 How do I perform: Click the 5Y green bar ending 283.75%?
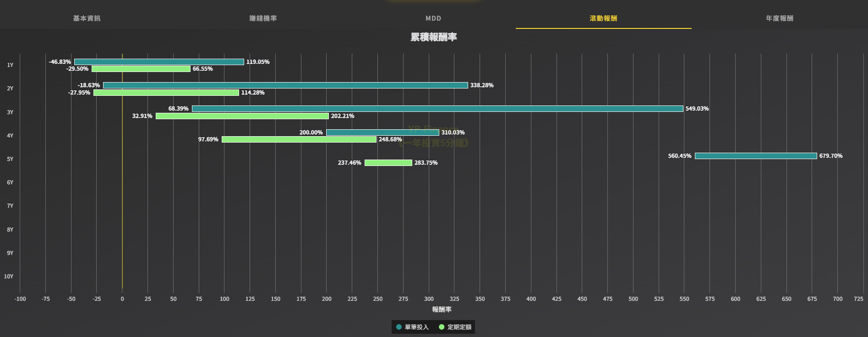click(x=388, y=163)
